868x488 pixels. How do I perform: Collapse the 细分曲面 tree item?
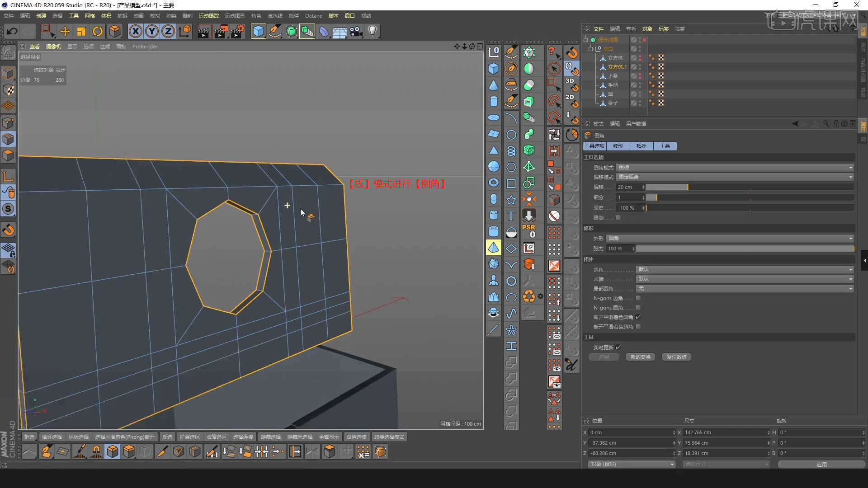[586, 39]
